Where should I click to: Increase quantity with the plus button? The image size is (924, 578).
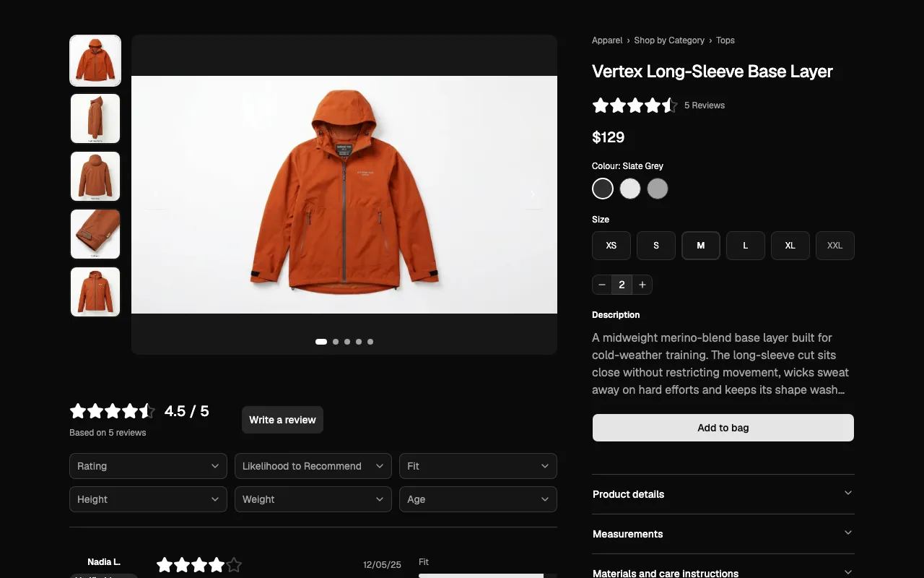point(642,285)
